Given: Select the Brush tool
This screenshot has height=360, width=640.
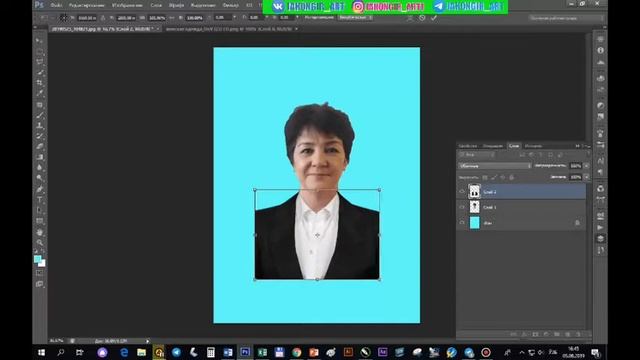Looking at the screenshot, I should click(40, 116).
